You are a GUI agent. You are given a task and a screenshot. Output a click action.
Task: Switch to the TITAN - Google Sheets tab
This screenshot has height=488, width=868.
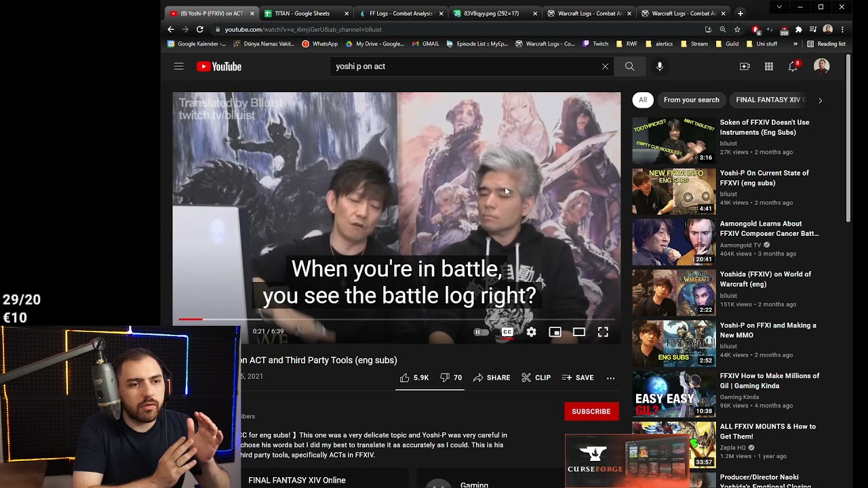pyautogui.click(x=305, y=13)
